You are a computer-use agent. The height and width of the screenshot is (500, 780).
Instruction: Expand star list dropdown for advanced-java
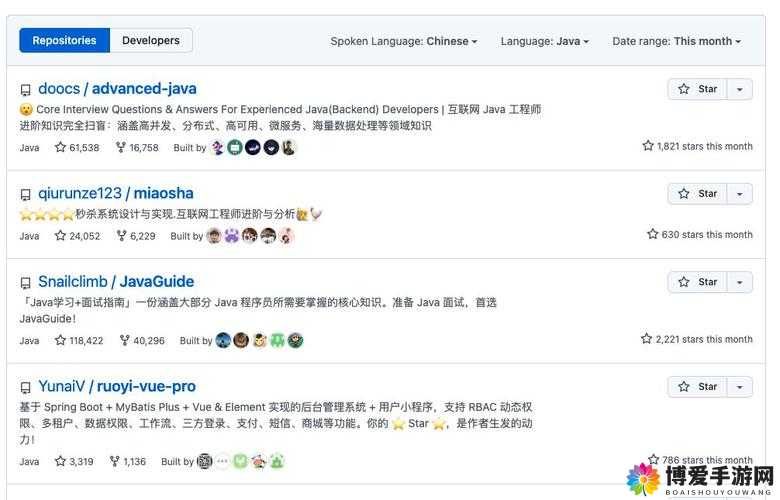(740, 90)
